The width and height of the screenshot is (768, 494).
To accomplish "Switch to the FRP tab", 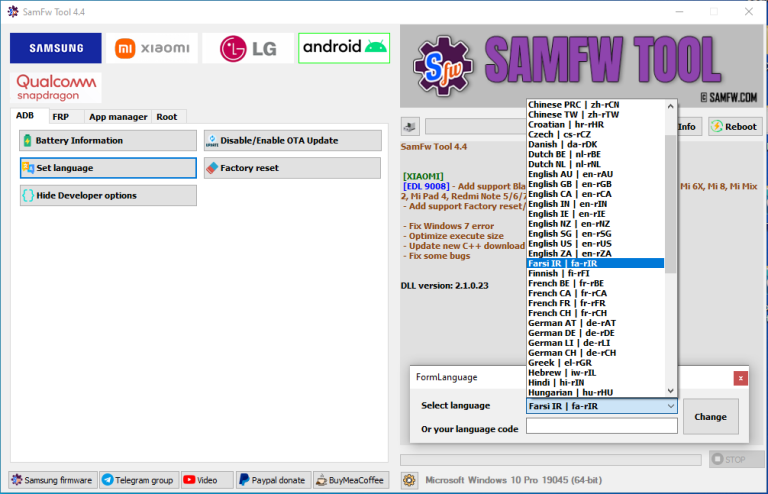I will click(x=61, y=117).
